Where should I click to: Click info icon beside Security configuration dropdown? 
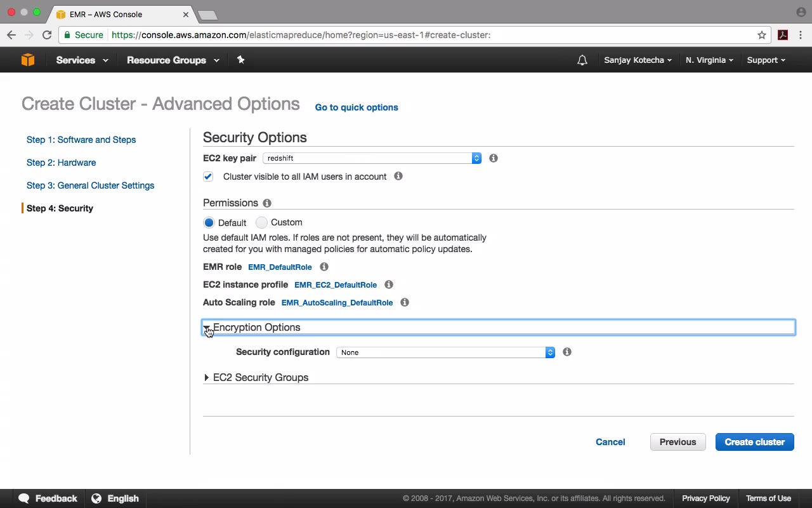[x=567, y=352]
